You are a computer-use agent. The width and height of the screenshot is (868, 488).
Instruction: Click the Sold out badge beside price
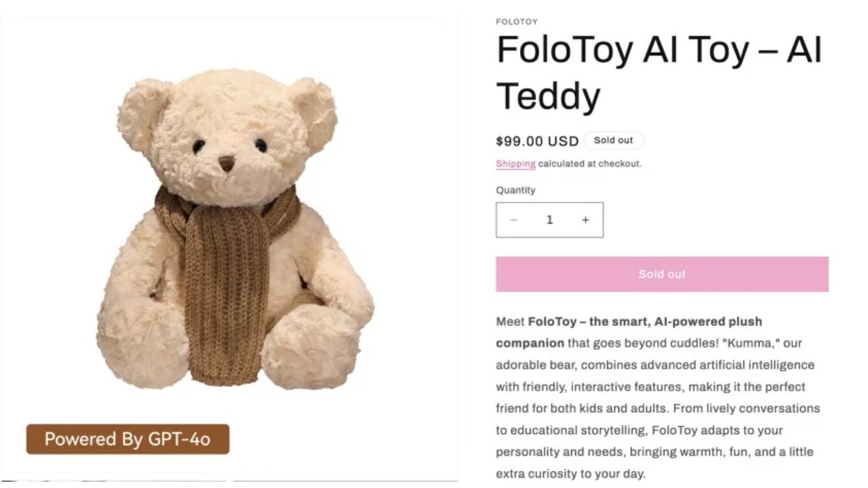coord(613,140)
